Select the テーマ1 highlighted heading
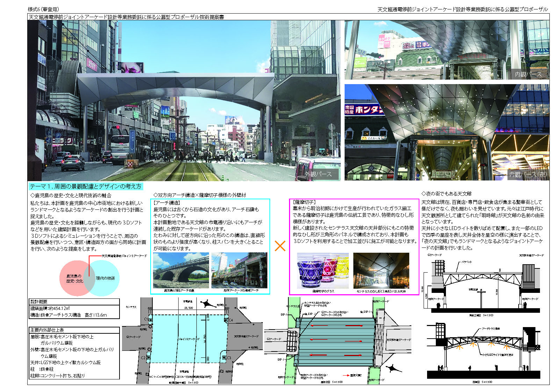This screenshot has width=555, height=392. [86, 186]
